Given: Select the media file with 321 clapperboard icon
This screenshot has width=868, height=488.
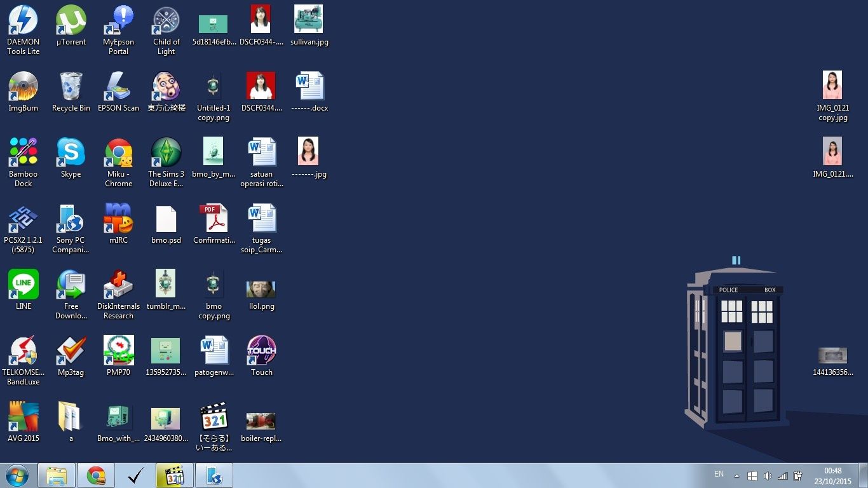Looking at the screenshot, I should 214,426.
